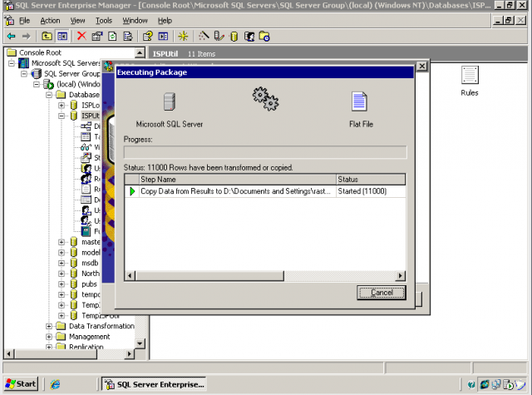Open the Action menu
The width and height of the screenshot is (532, 395).
tap(50, 20)
